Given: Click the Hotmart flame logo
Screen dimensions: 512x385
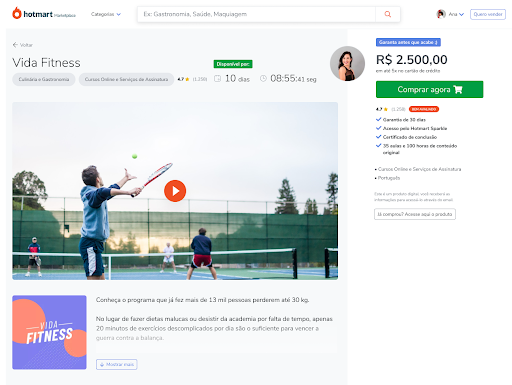Looking at the screenshot, I should tap(17, 13).
